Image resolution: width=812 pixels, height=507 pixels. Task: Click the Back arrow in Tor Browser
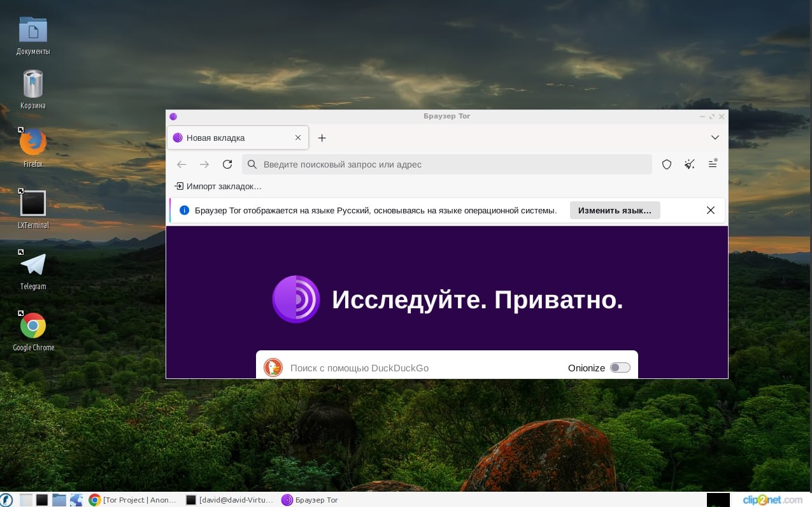(182, 164)
